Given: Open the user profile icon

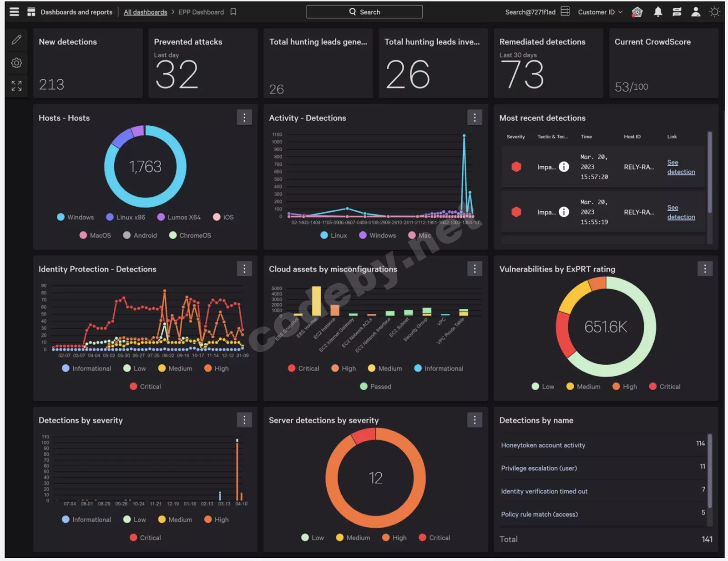Looking at the screenshot, I should tap(696, 12).
